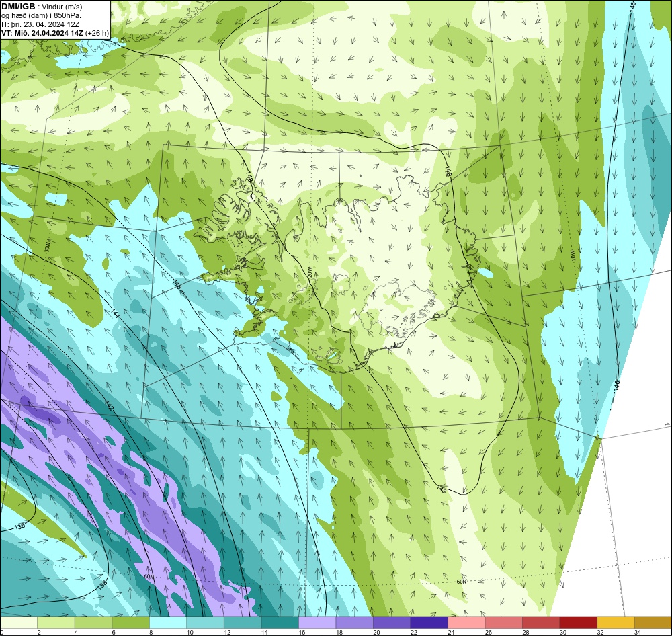Screen dimensions: 672x636
Task: Click the medium teal 12–14 m/s swatch
Action: click(x=243, y=623)
